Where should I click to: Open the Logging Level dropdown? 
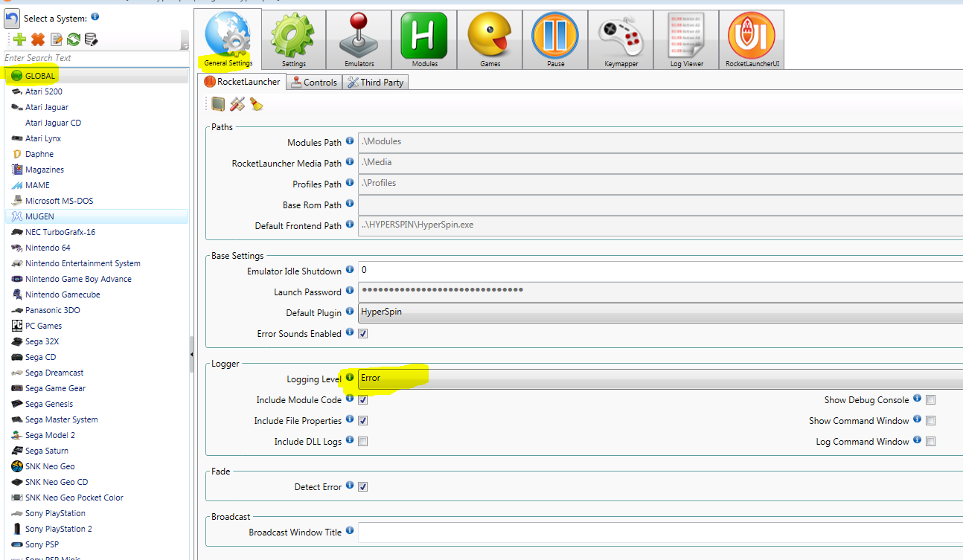coord(659,379)
